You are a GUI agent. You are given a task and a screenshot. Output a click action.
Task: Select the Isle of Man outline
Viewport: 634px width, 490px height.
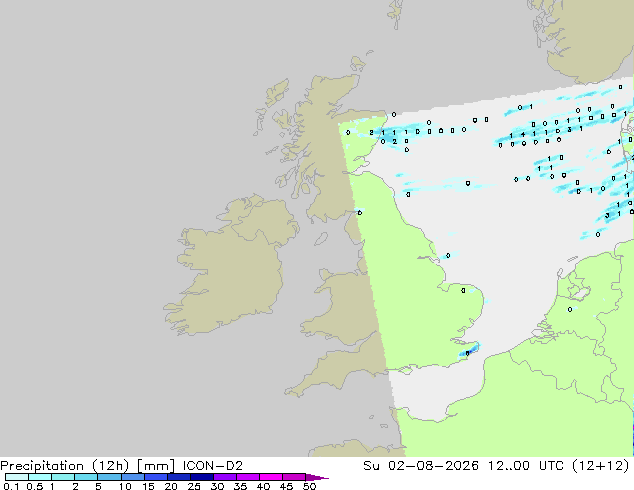(x=321, y=239)
